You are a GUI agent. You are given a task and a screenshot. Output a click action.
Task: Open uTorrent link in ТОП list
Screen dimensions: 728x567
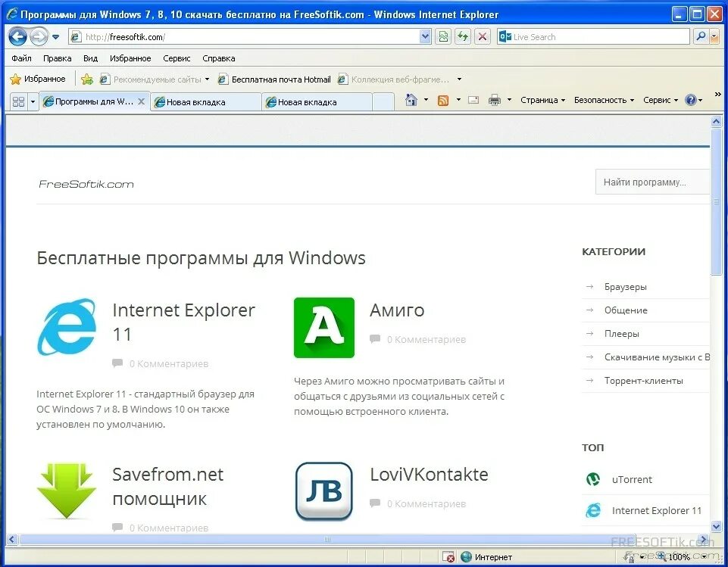click(x=632, y=479)
